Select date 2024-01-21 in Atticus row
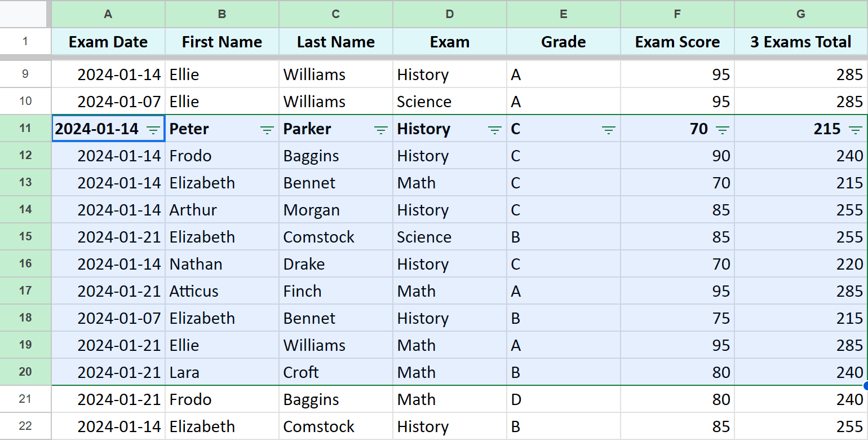The image size is (868, 440). [x=108, y=291]
